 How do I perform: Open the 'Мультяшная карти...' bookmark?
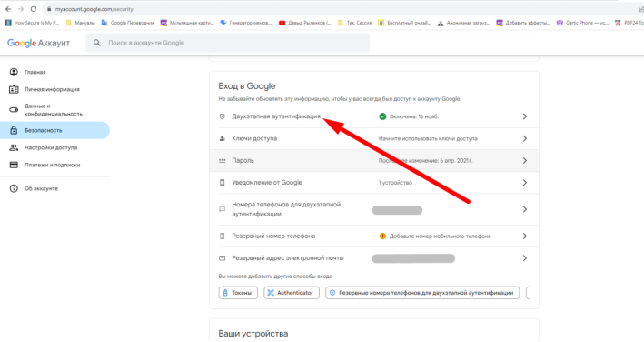pos(187,23)
